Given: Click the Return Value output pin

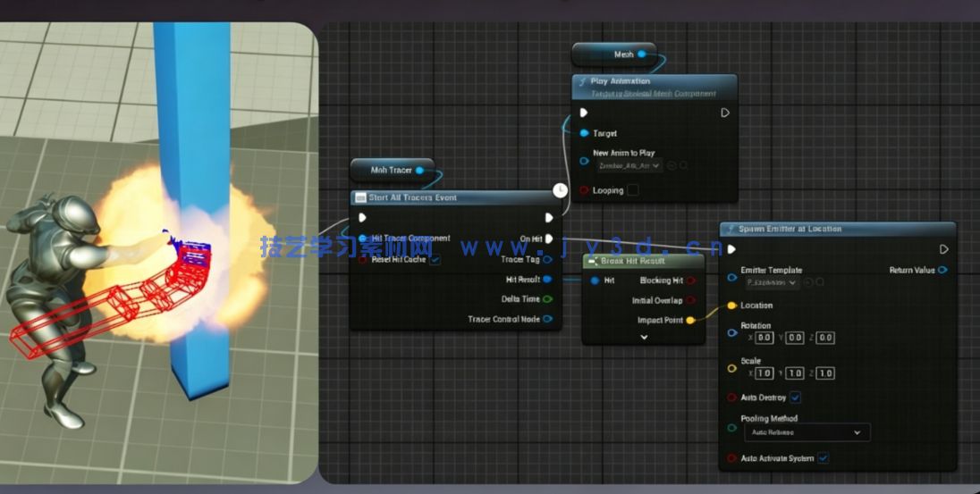Looking at the screenshot, I should [x=942, y=270].
